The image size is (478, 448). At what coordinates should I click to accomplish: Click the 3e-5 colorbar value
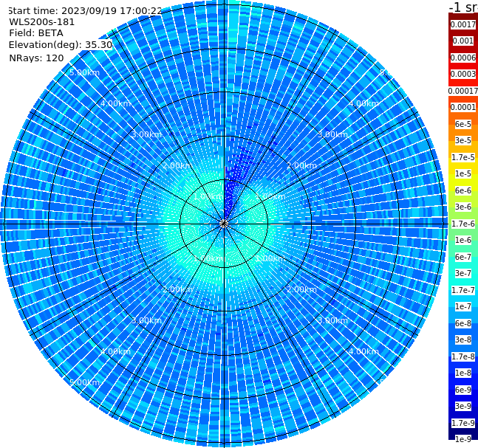pos(463,140)
